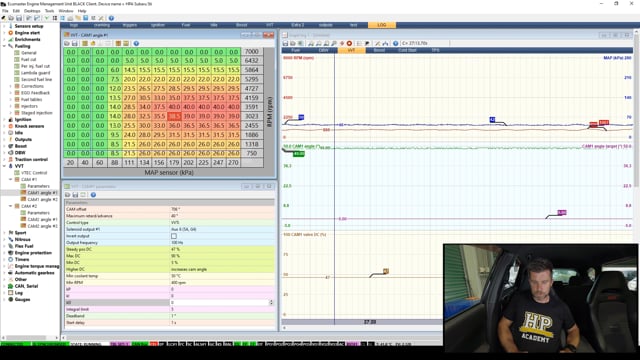This screenshot has height=360, width=640.
Task: Click the flag marker icon in the log toolbar
Action: (x=367, y=43)
